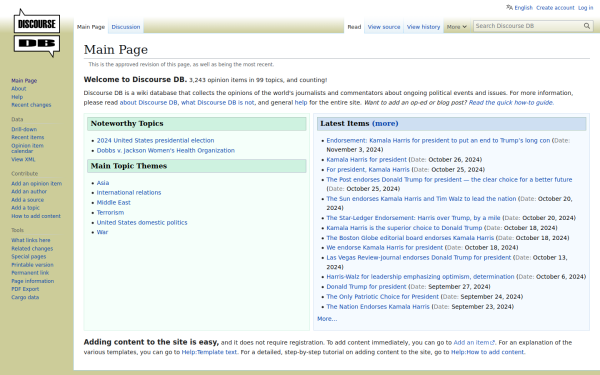Open Related changes tool

(32, 248)
